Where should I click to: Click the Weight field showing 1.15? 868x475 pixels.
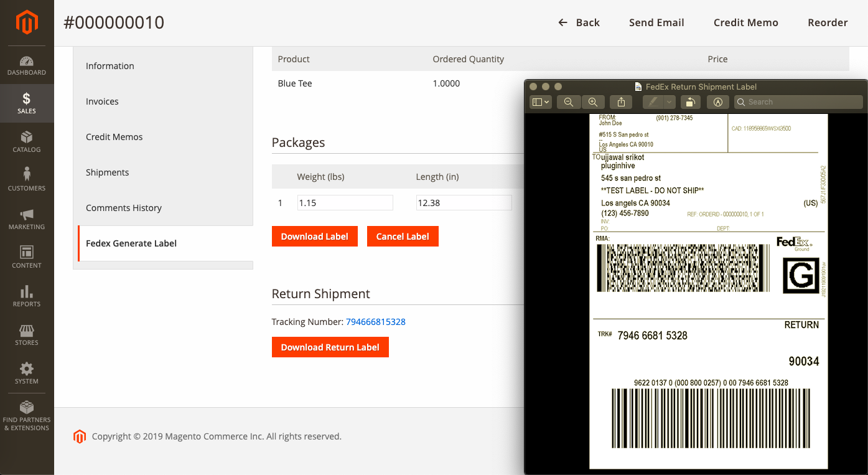345,203
